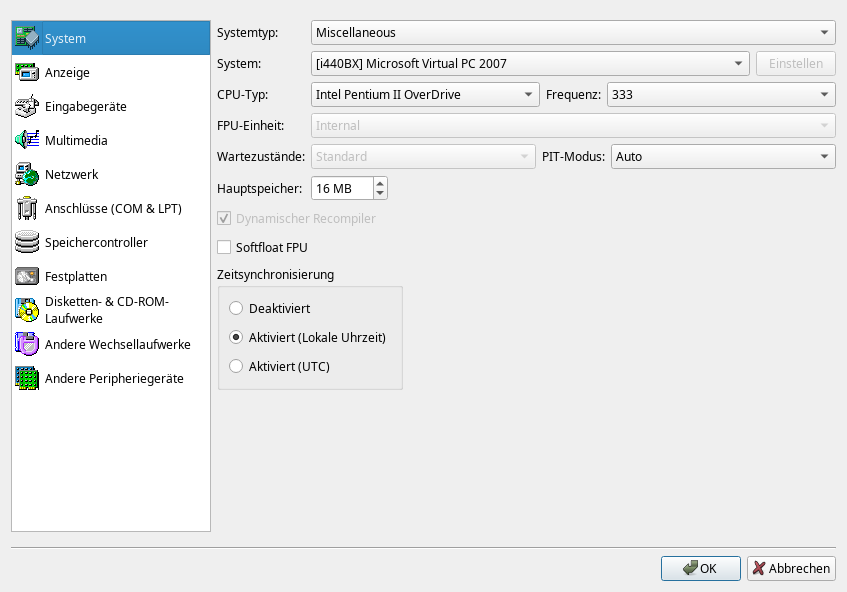Viewport: 847px width, 592px height.
Task: Confirm settings with the OK button
Action: coord(700,568)
